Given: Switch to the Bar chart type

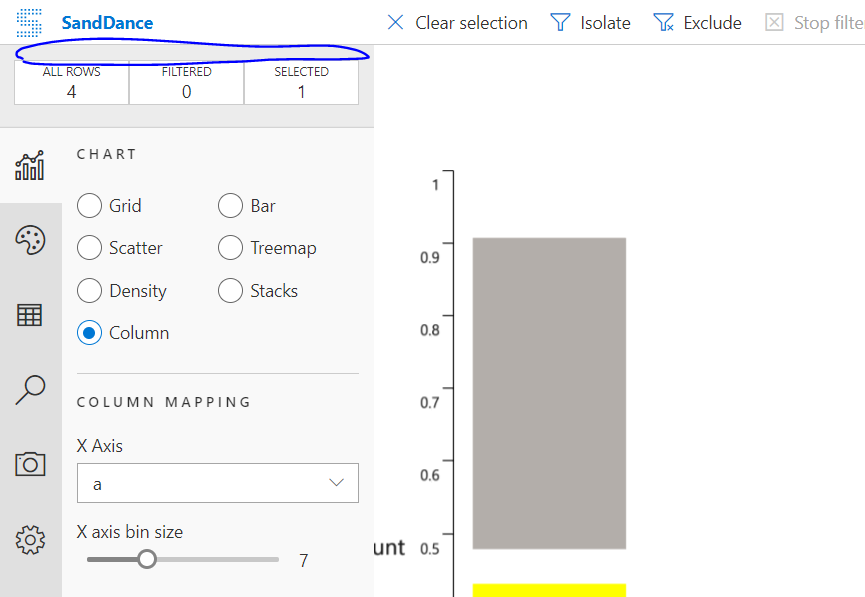Looking at the screenshot, I should (x=229, y=206).
